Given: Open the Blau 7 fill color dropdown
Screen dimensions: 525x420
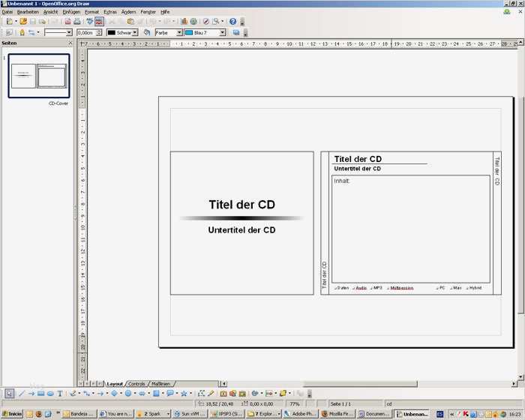Looking at the screenshot, I should (x=223, y=32).
